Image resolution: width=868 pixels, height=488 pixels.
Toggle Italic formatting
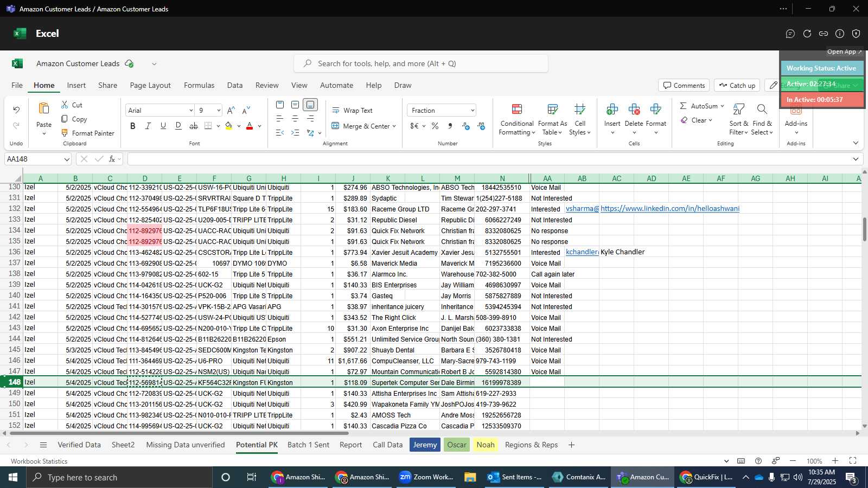click(x=148, y=126)
